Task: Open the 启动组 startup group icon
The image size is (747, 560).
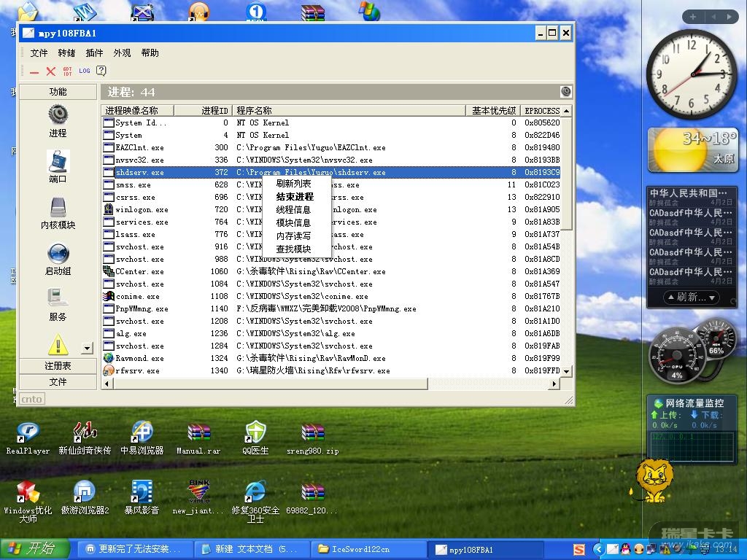Action: (58, 254)
